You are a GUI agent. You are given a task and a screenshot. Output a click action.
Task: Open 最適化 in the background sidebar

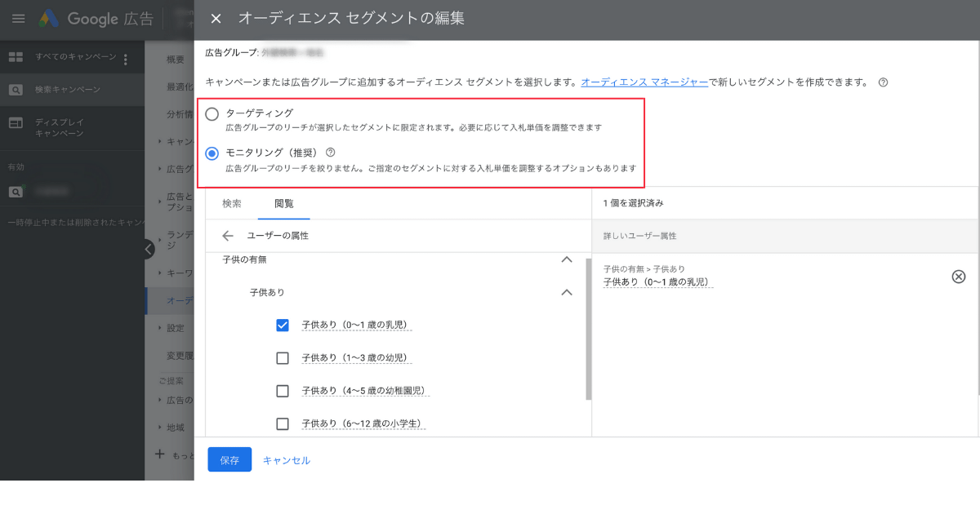point(180,86)
